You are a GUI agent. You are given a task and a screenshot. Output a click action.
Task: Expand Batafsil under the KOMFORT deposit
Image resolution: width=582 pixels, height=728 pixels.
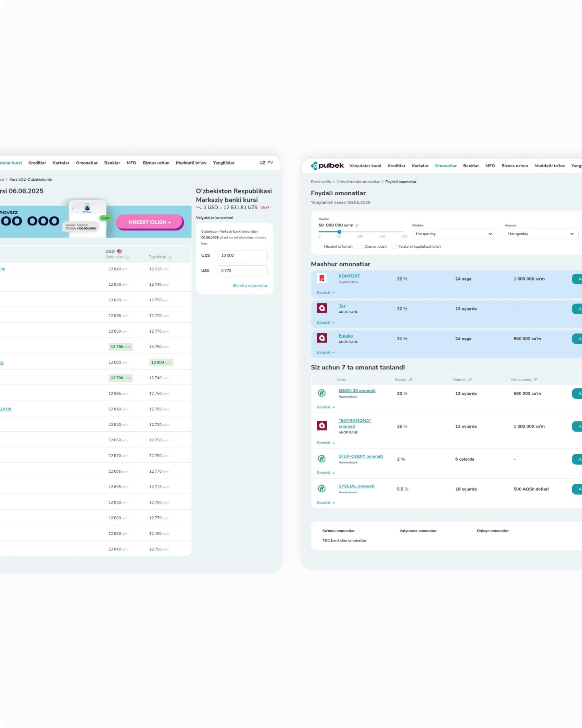pyautogui.click(x=325, y=292)
